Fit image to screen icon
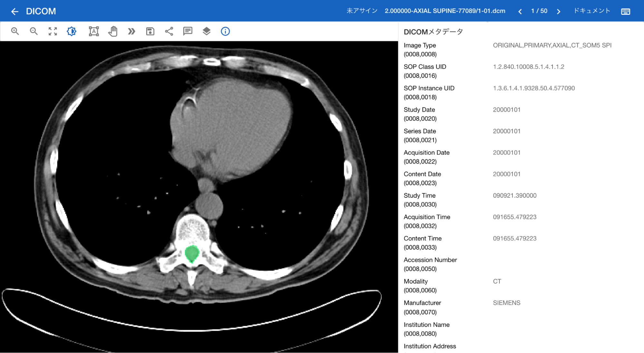Screen dimensions: 644x353 coord(53,31)
